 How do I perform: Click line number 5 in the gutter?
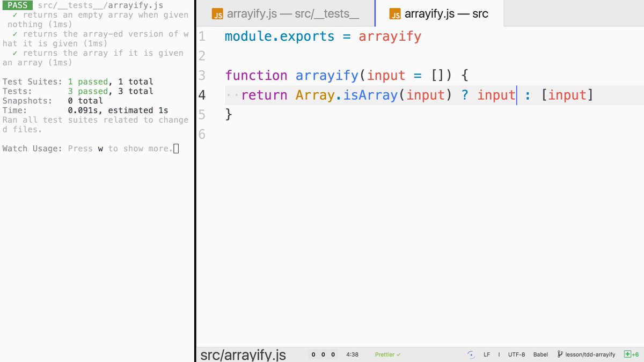point(202,114)
